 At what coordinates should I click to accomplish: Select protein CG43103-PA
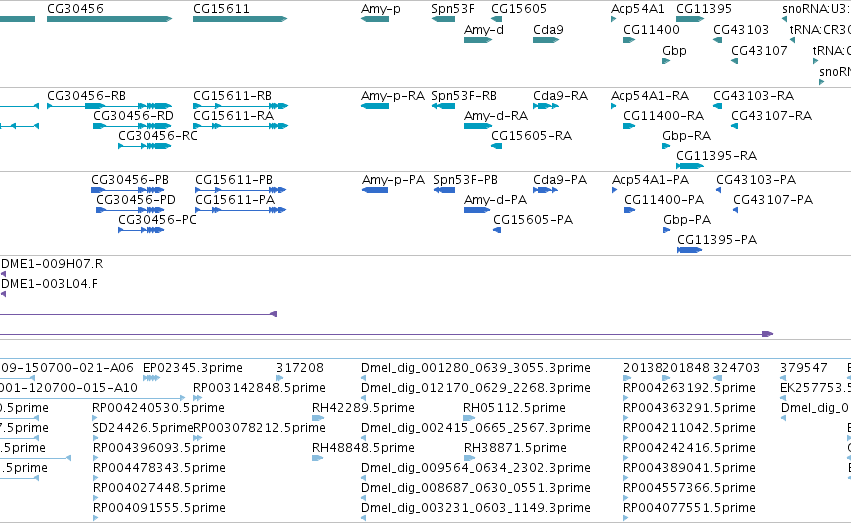click(x=756, y=180)
